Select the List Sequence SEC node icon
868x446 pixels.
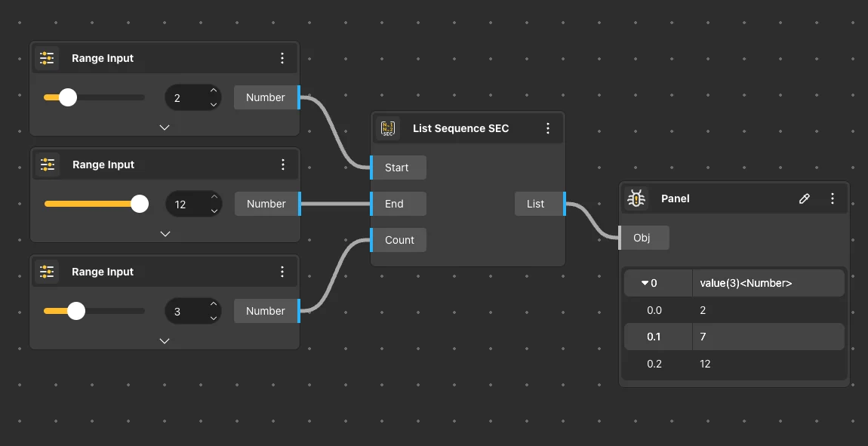(387, 128)
